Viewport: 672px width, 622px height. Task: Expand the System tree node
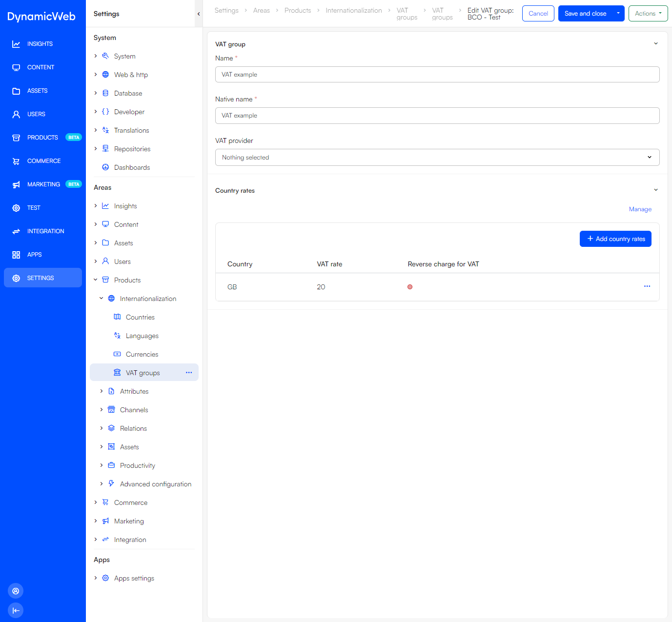click(96, 56)
